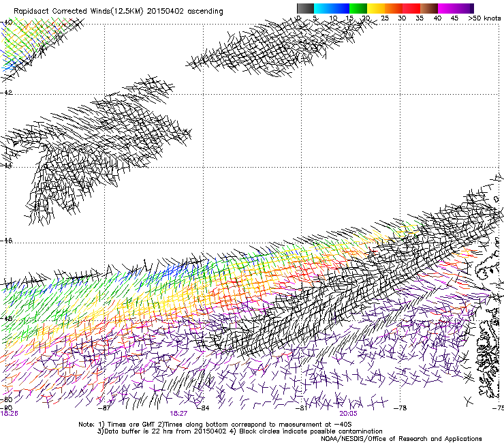Click the '35' legend scale label

click(420, 18)
